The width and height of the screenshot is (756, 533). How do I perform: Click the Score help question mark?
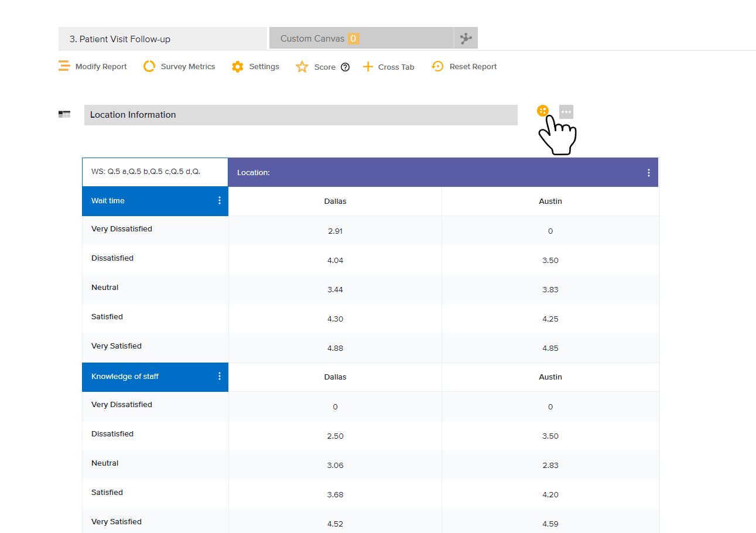point(345,67)
